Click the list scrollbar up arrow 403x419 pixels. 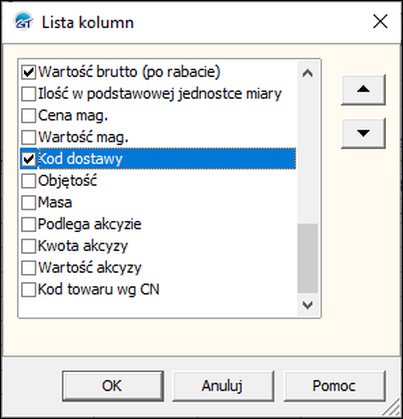(307, 73)
